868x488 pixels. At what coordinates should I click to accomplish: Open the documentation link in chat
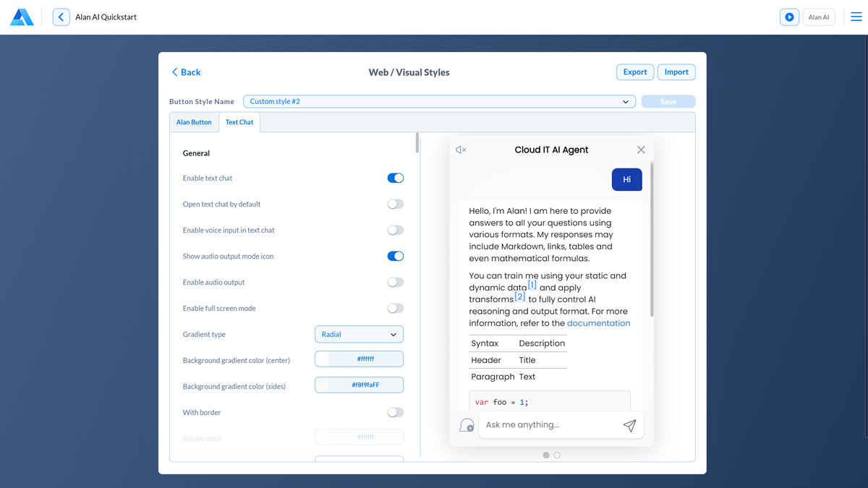(598, 323)
